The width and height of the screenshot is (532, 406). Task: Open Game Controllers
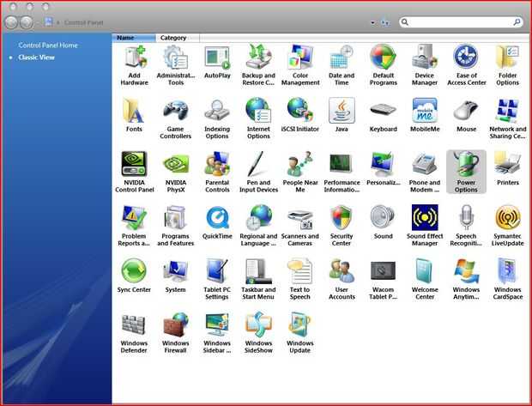[x=176, y=119]
